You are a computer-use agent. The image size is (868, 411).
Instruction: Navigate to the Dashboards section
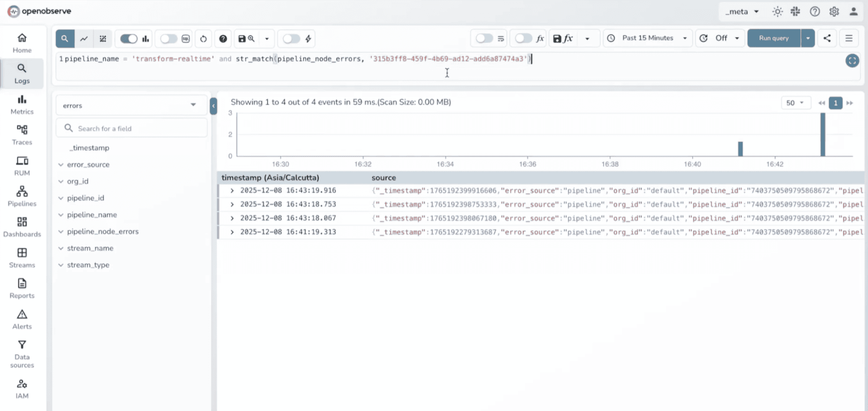pyautogui.click(x=22, y=227)
